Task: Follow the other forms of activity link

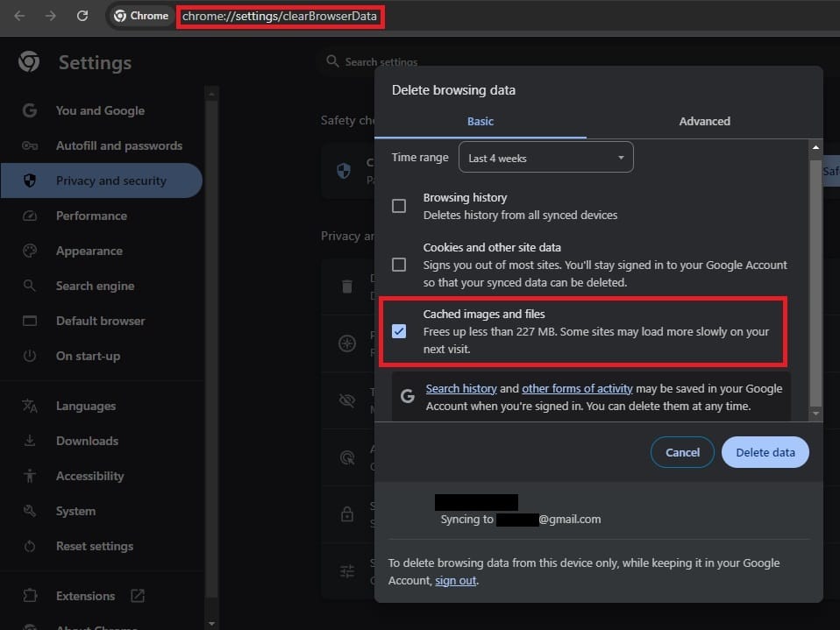Action: click(x=577, y=388)
